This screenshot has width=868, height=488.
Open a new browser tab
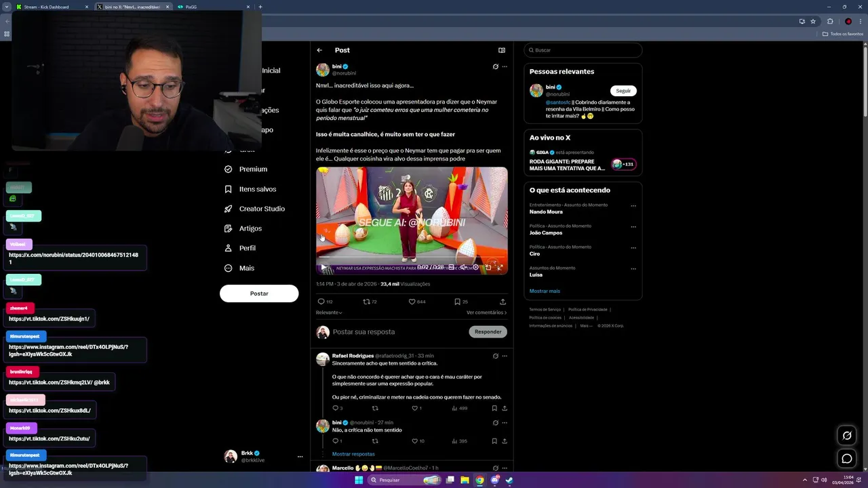point(260,7)
